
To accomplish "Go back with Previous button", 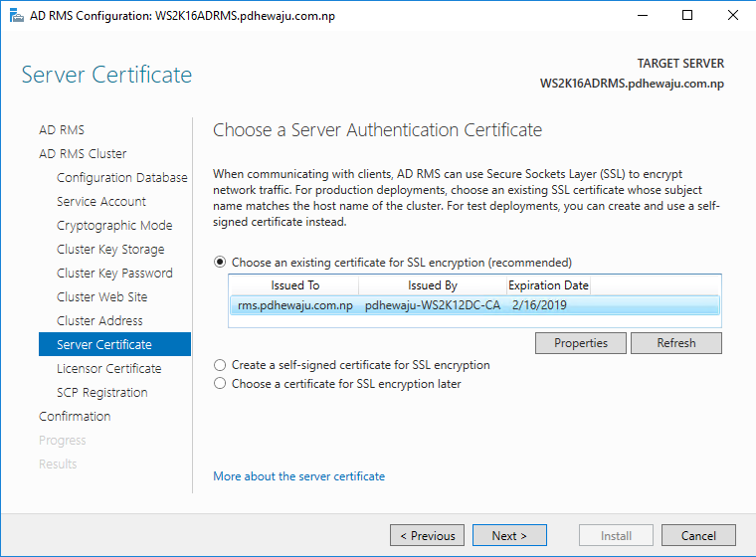I will tap(427, 535).
